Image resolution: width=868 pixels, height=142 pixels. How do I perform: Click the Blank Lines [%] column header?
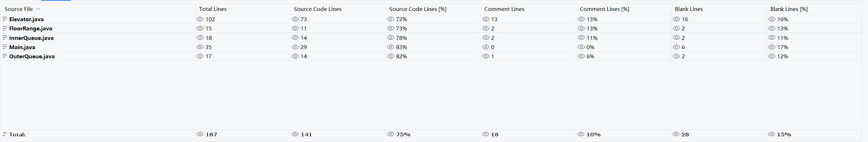coord(789,9)
